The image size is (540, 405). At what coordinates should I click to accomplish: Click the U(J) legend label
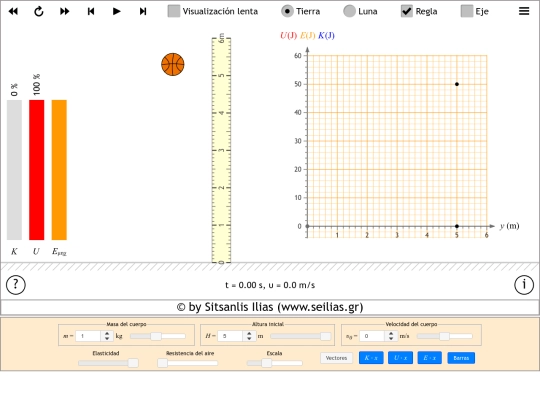[x=288, y=35]
